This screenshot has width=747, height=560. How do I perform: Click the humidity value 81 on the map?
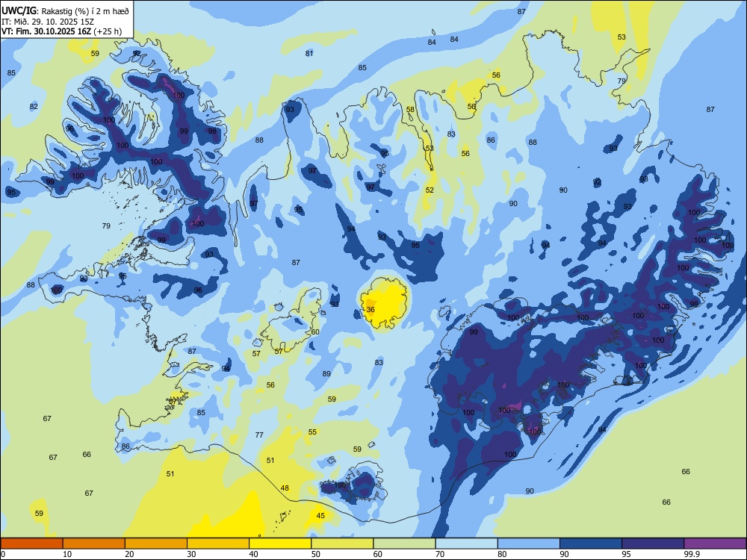click(309, 53)
